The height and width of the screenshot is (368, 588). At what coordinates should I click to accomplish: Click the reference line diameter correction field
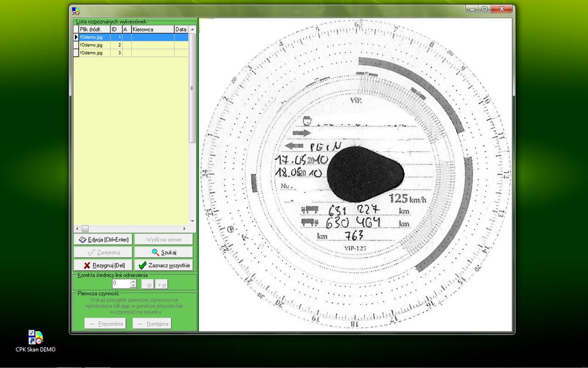[x=121, y=284]
